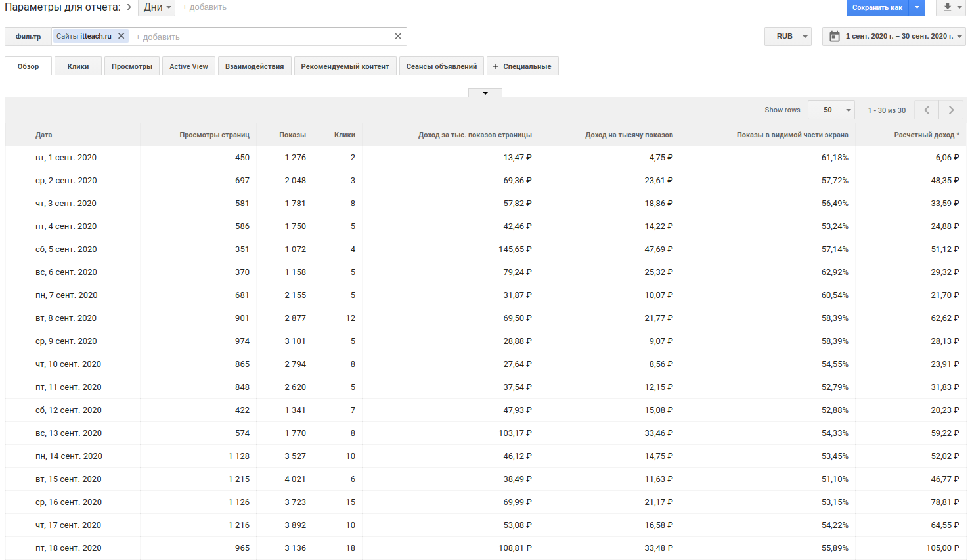970x560 pixels.
Task: Open the RUB currency dropdown
Action: coord(788,36)
